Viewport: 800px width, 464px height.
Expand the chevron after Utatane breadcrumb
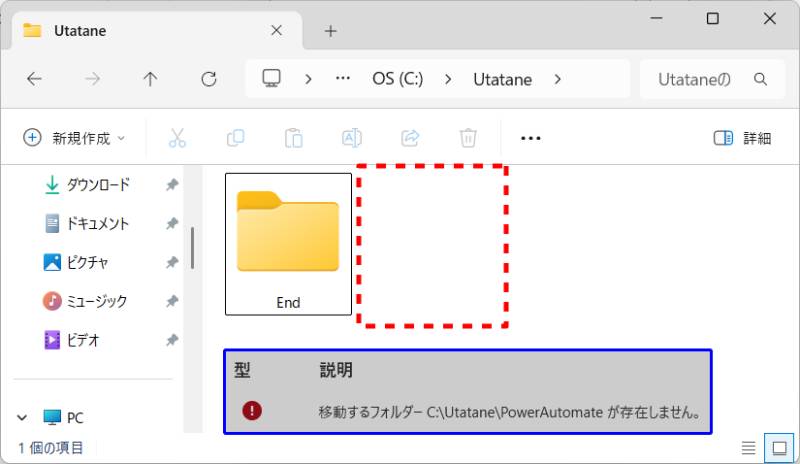coord(558,79)
